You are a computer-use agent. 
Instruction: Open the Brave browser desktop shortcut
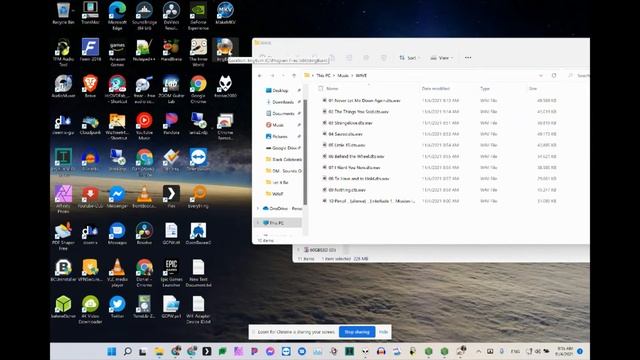click(x=90, y=87)
